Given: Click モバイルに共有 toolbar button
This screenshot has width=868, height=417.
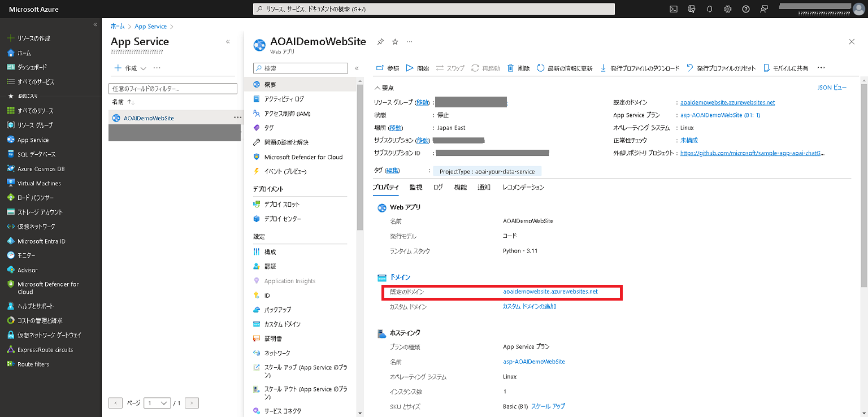Looking at the screenshot, I should click(785, 68).
